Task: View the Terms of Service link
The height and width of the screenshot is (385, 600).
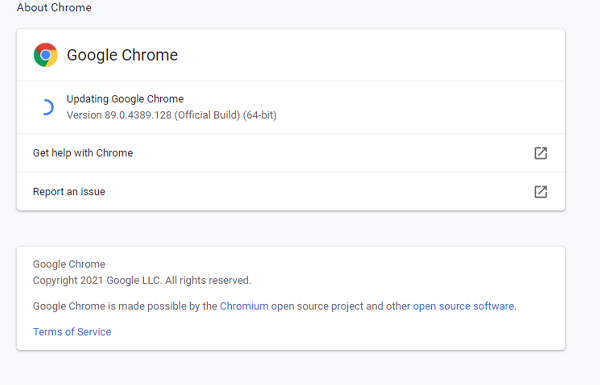Action: tap(72, 332)
